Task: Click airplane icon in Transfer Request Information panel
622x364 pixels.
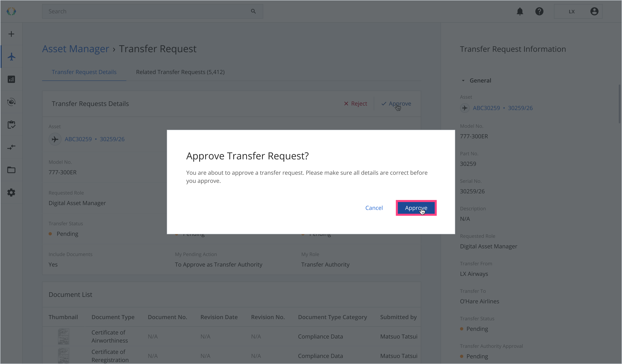Action: click(x=465, y=108)
